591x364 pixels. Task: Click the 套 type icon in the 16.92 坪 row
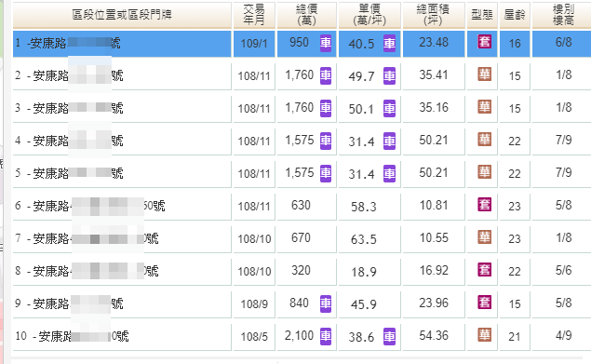[x=484, y=270]
